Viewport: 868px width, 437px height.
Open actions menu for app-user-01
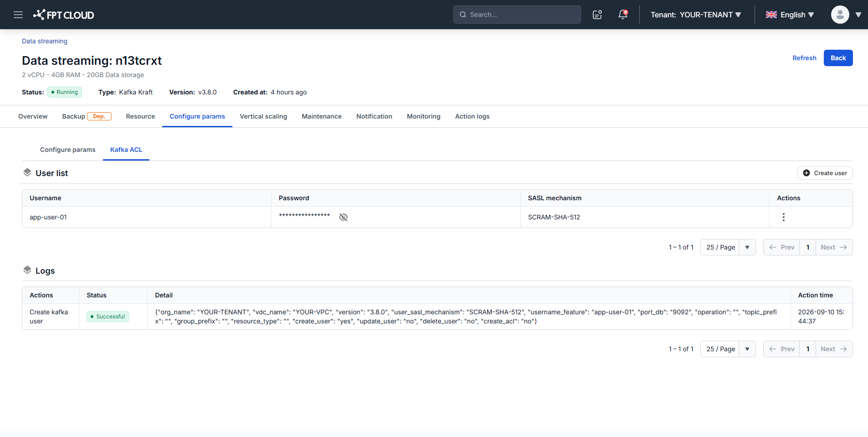tap(784, 217)
